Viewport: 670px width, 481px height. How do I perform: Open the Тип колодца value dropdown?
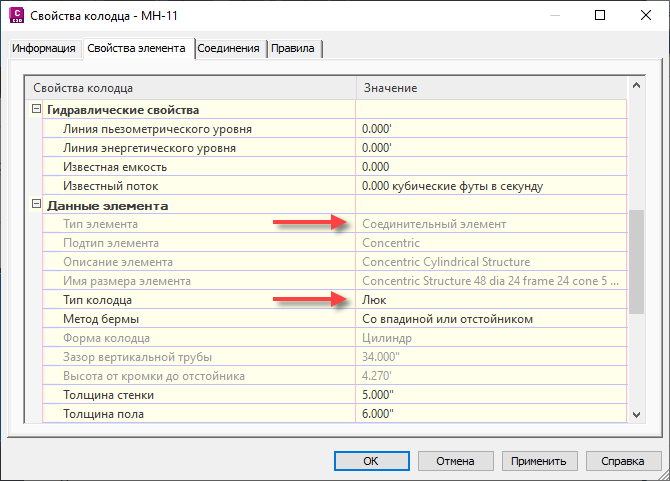pos(490,300)
